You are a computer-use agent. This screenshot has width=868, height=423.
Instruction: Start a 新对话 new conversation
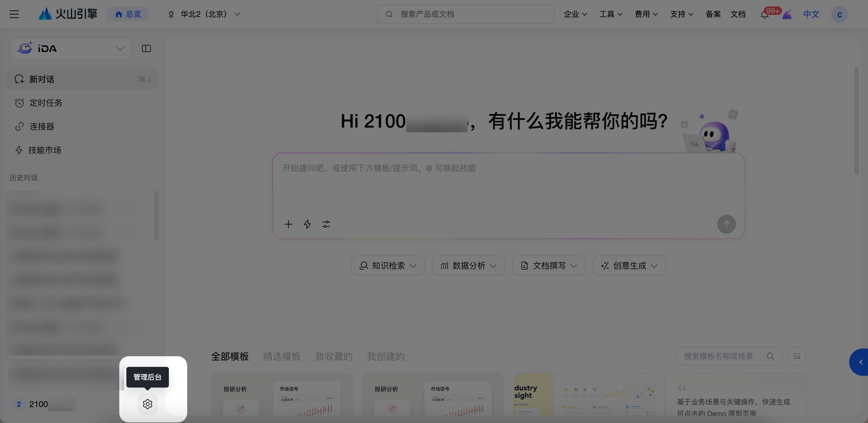82,79
